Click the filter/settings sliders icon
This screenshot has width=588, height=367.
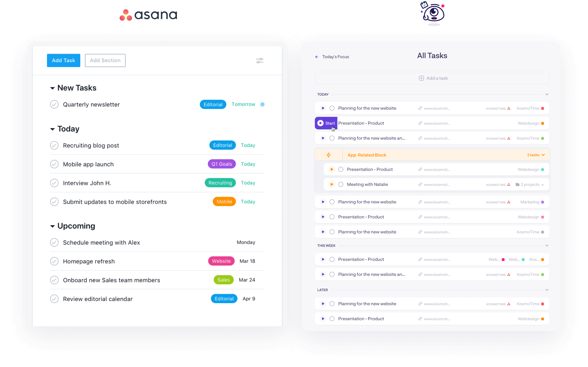(x=260, y=60)
